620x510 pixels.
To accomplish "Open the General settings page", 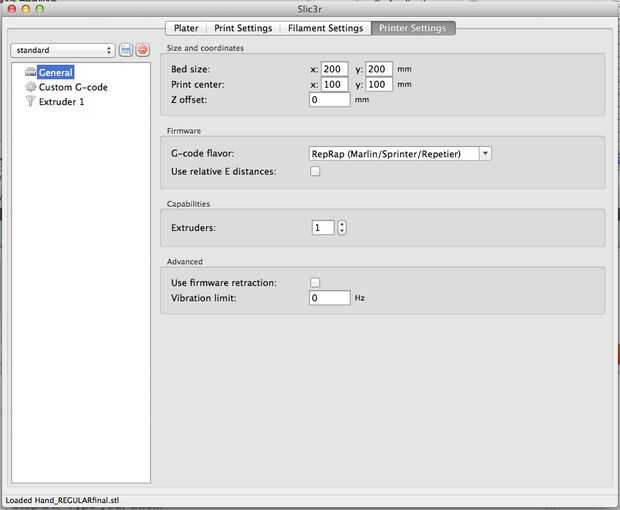I will [55, 72].
